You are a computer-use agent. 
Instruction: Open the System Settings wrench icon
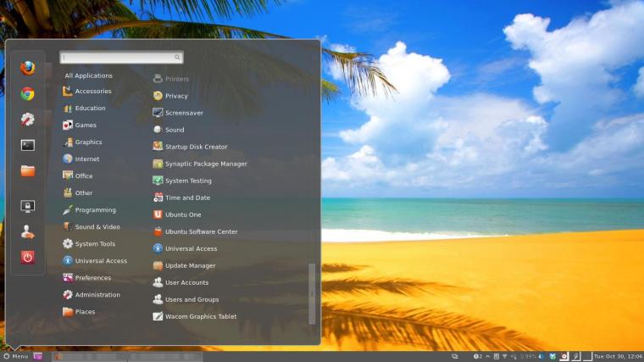click(x=27, y=120)
